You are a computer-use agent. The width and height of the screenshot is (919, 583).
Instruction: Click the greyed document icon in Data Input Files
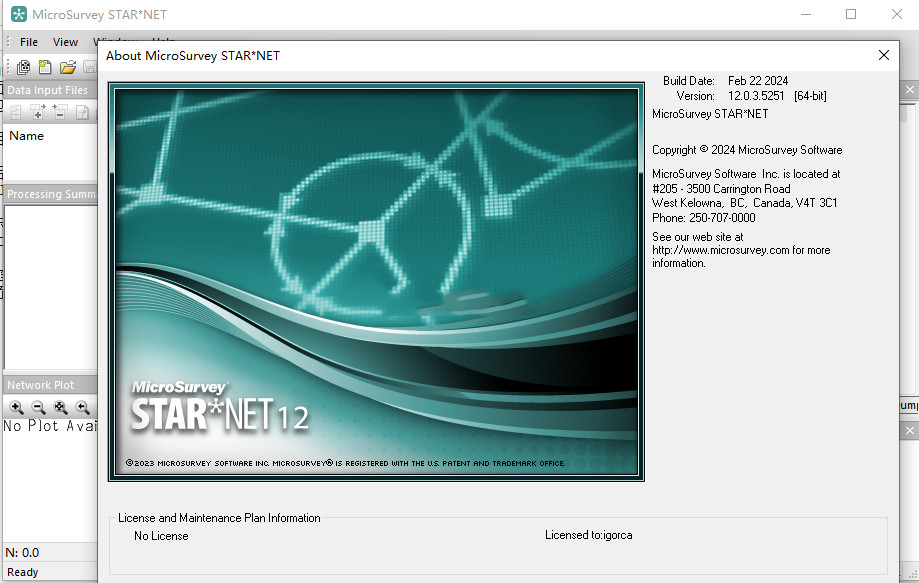tap(82, 112)
